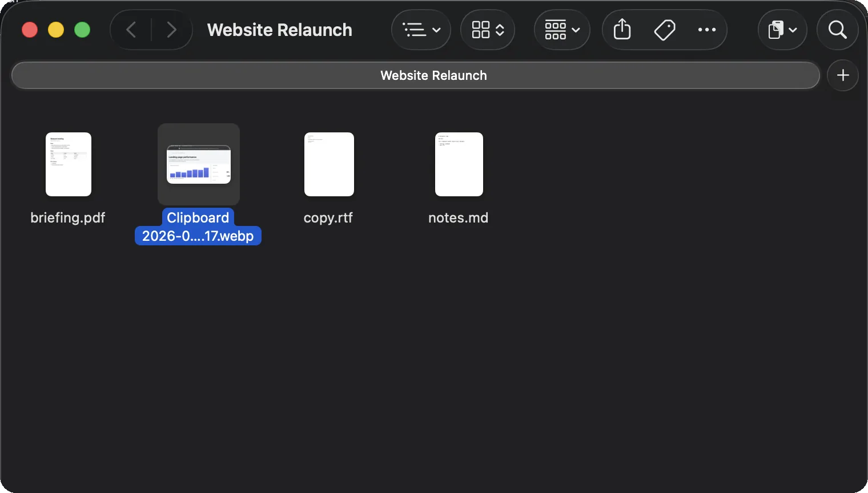Select the copy.rtf document thumbnail
This screenshot has width=868, height=493.
point(329,164)
